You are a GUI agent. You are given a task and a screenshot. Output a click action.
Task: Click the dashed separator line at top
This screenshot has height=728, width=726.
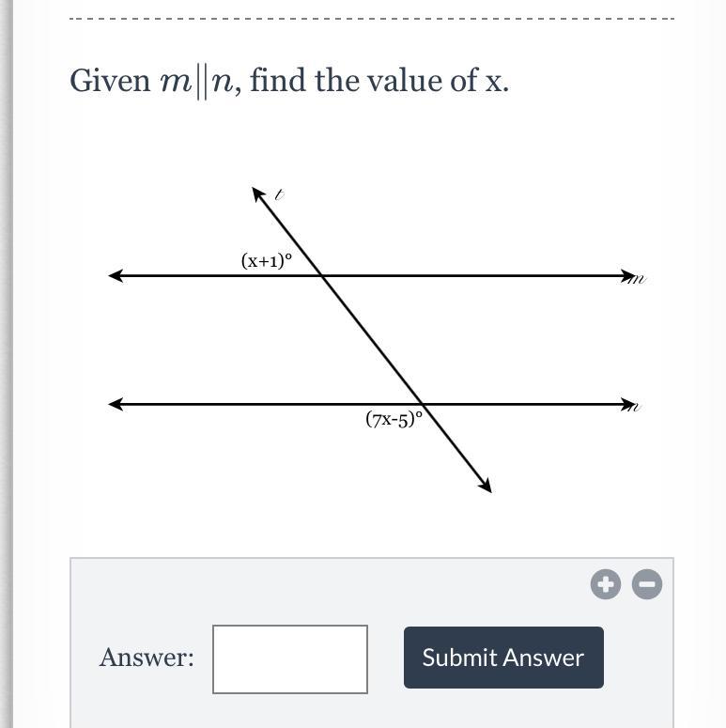[371, 19]
